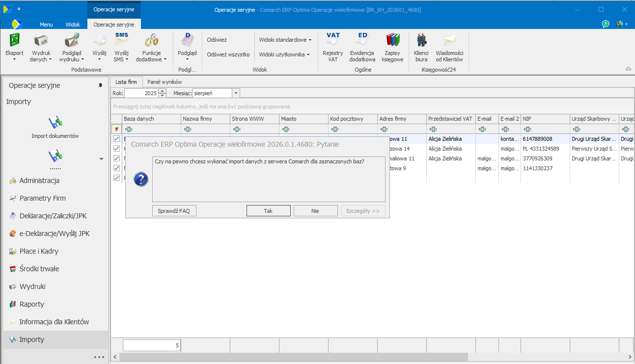Uncheck row with NIP 1141330237
This screenshot has height=364, width=635.
pyautogui.click(x=116, y=168)
